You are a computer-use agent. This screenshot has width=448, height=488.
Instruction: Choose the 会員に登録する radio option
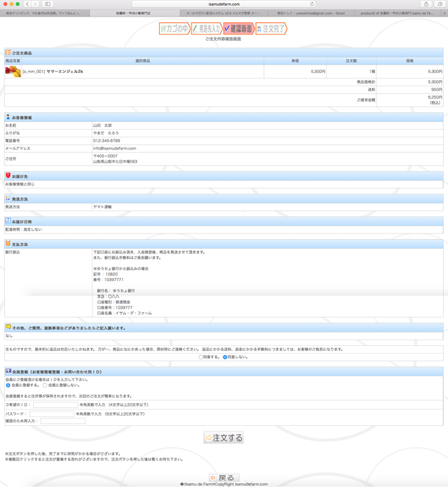click(x=8, y=385)
